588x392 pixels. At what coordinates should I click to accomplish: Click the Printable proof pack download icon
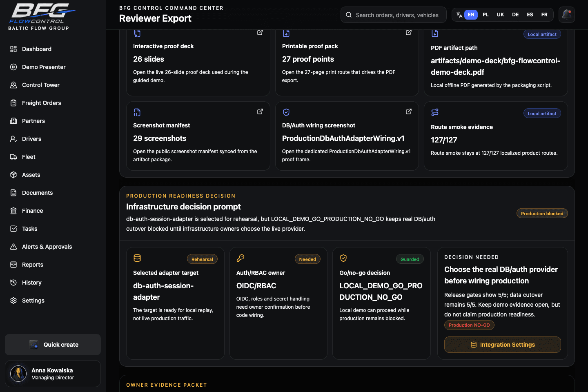286,33
